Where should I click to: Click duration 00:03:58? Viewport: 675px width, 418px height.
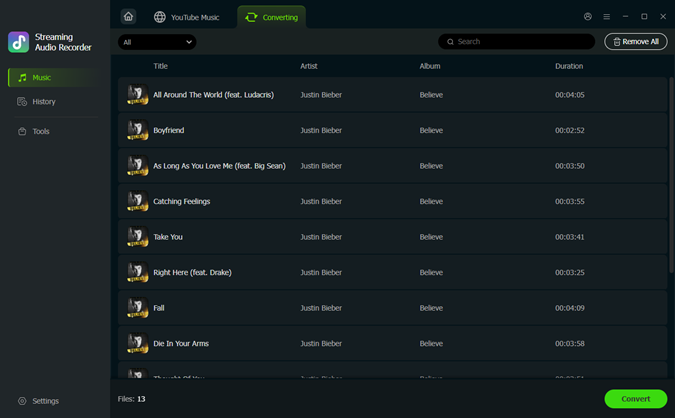point(570,343)
